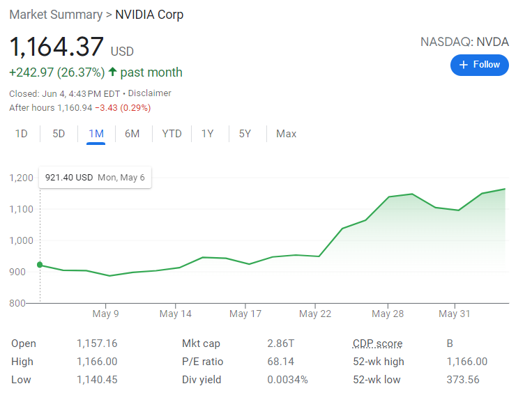532x393 pixels.
Task: Select the 5D time range tab
Action: coord(59,134)
